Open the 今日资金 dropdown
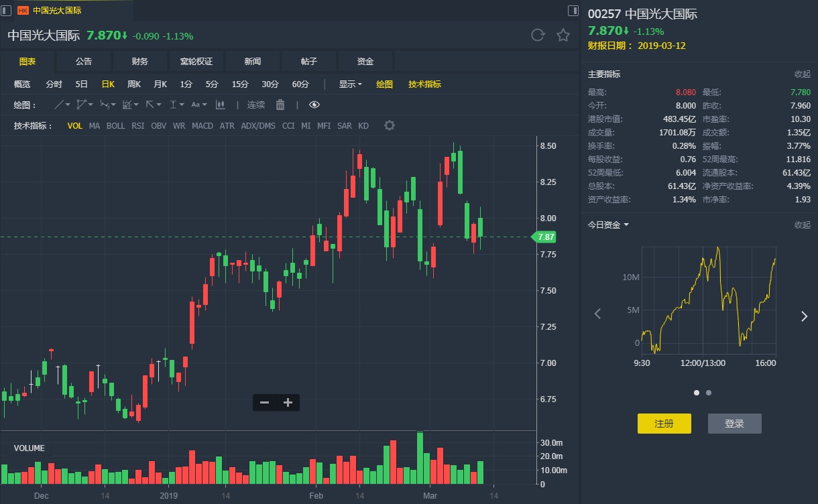 608,225
